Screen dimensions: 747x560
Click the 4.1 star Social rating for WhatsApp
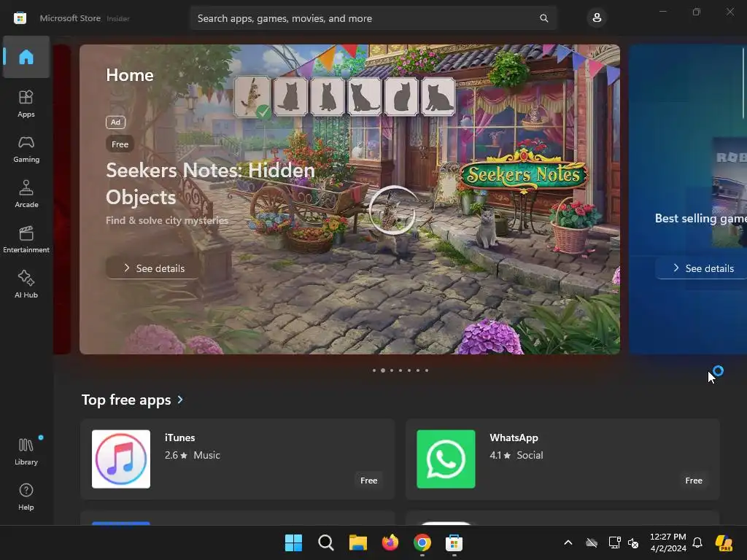coord(516,455)
